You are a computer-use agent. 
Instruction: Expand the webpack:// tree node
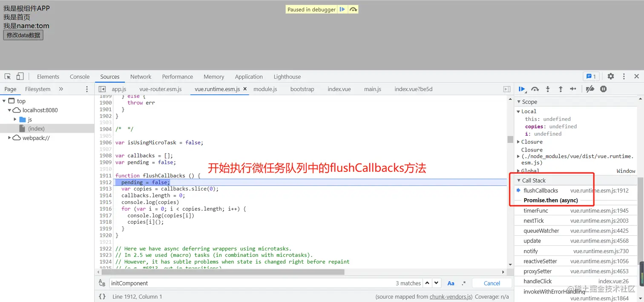(x=9, y=138)
